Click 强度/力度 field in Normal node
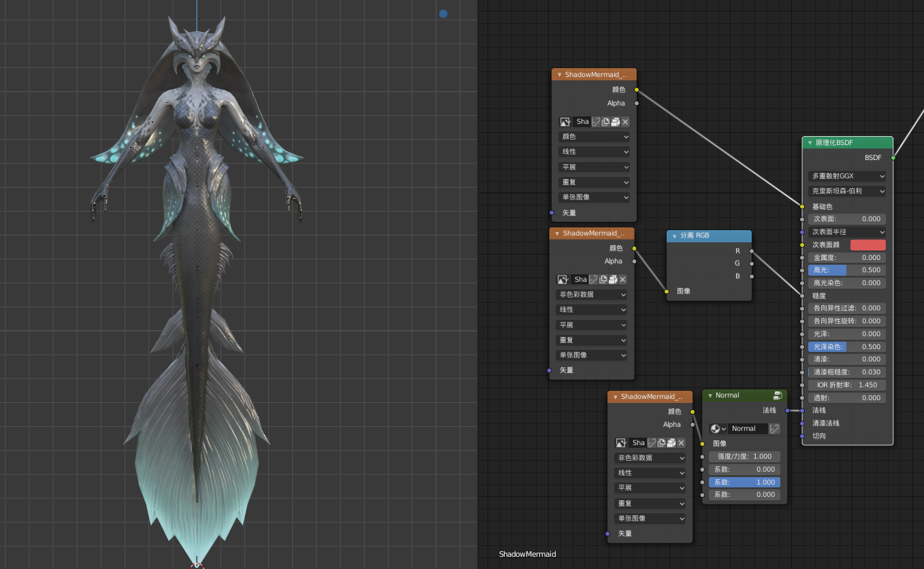Viewport: 924px width, 569px height. 744,457
